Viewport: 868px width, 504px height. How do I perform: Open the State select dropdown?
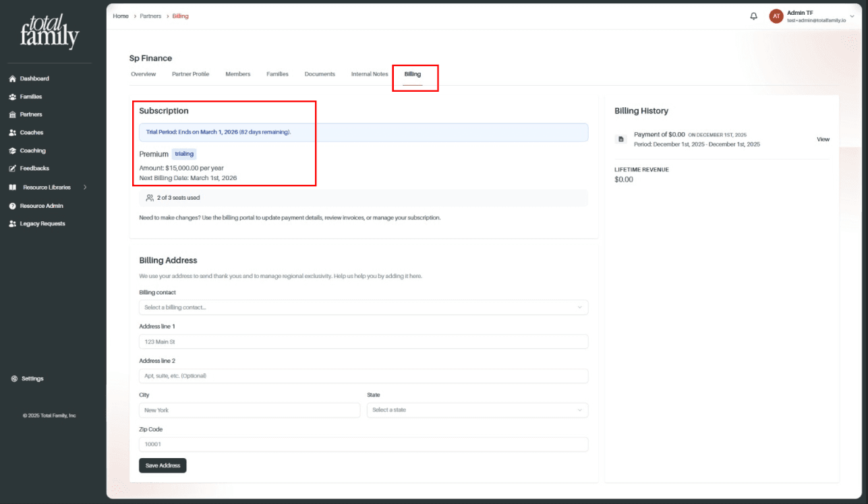point(478,410)
